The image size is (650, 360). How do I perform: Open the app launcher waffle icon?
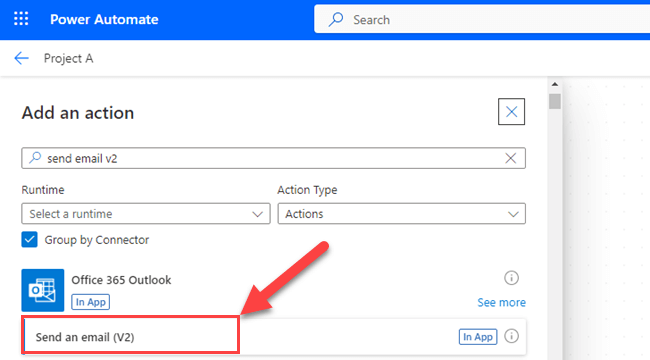(21, 19)
